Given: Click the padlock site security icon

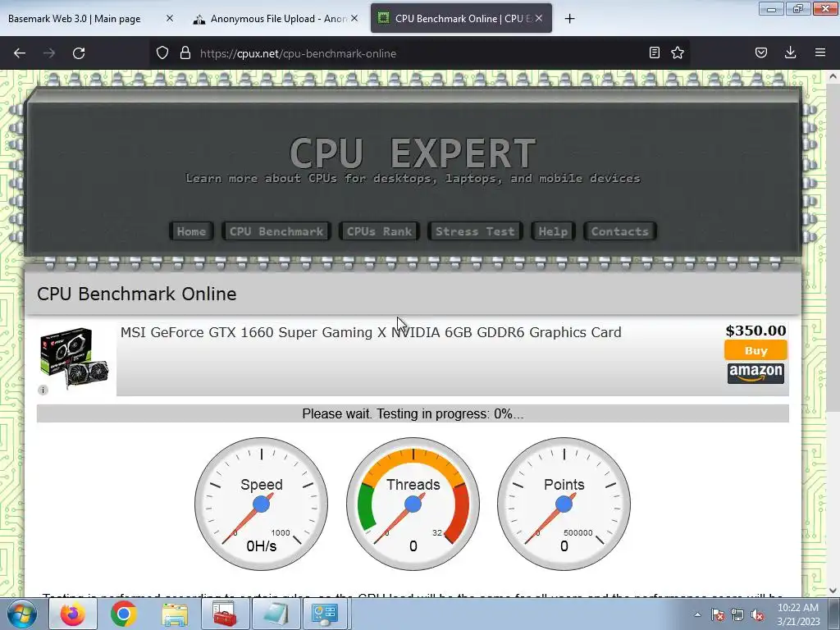Looking at the screenshot, I should tap(185, 52).
